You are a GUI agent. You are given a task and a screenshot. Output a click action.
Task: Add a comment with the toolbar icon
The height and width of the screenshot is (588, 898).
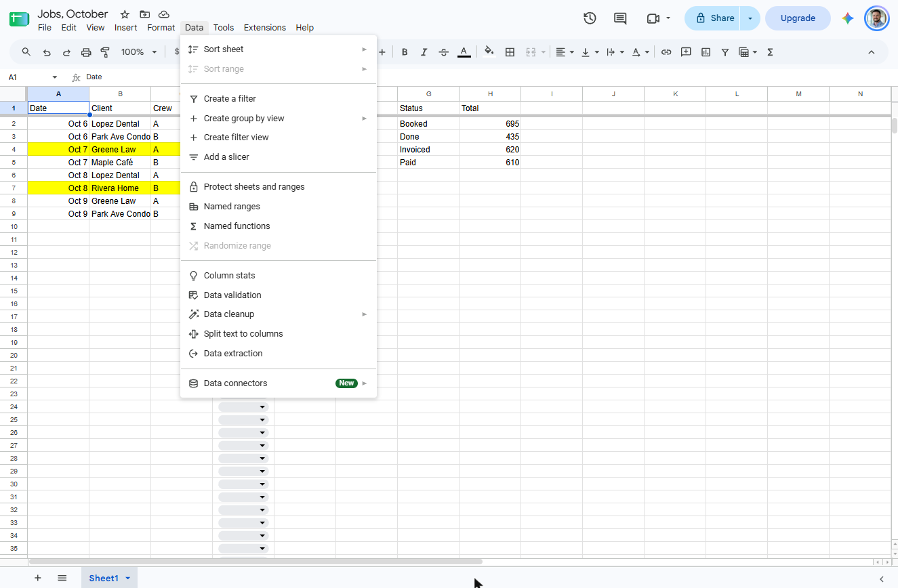[686, 52]
